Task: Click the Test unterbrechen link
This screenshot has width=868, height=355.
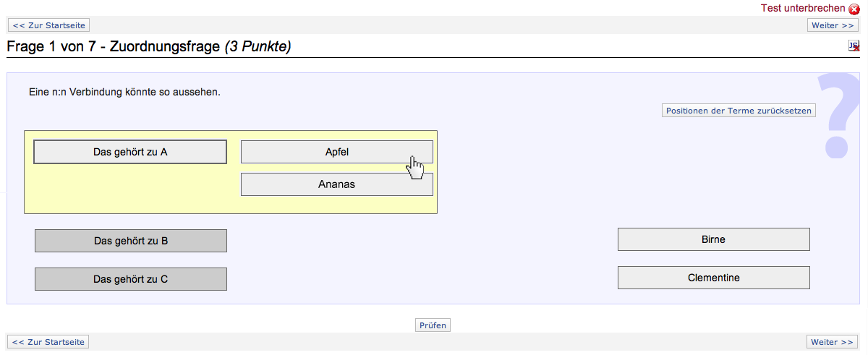Action: (802, 9)
